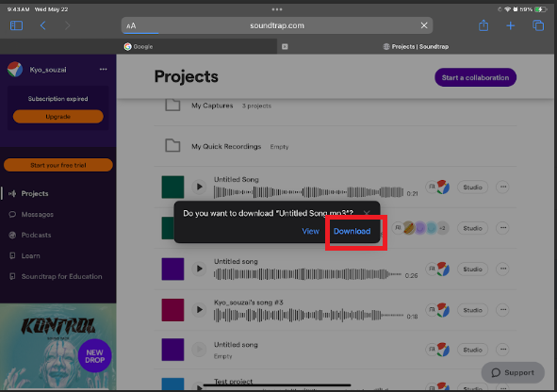Click the purple thumbnail of Untitled song 0:26
Screen dimensions: 557x392
(x=172, y=269)
